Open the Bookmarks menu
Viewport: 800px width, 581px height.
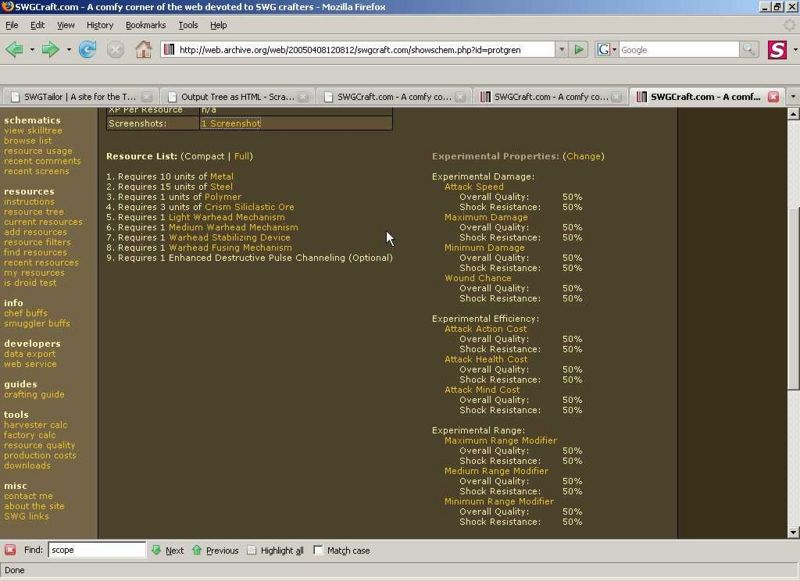145,25
